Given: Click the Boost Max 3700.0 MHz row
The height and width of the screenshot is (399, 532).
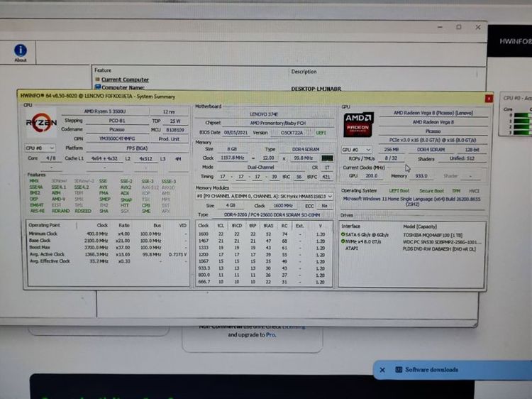Looking at the screenshot, I should pos(108,247).
